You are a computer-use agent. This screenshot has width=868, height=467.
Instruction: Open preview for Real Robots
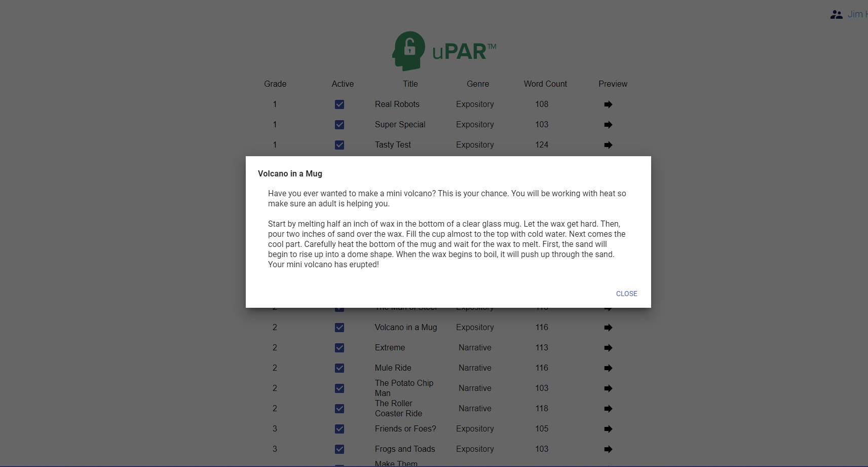click(x=608, y=104)
